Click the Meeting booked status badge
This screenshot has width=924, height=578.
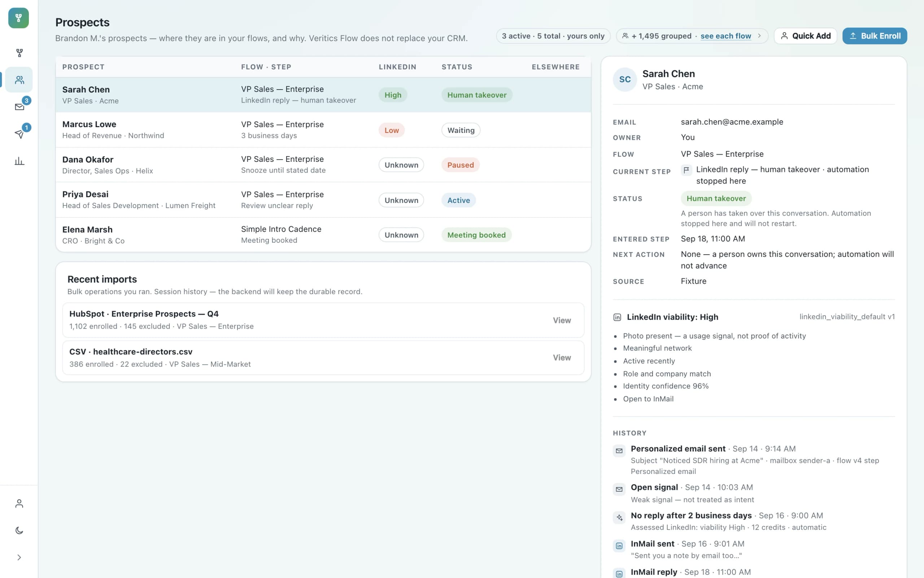476,235
